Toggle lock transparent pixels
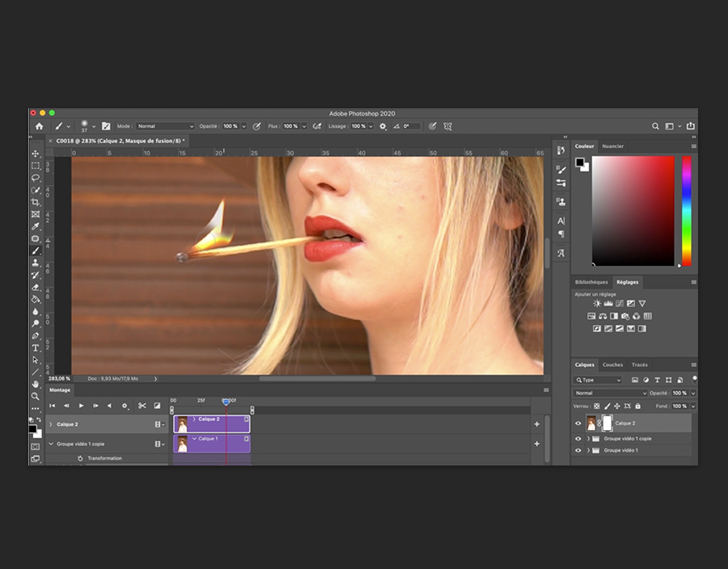Viewport: 728px width, 569px height. (597, 407)
